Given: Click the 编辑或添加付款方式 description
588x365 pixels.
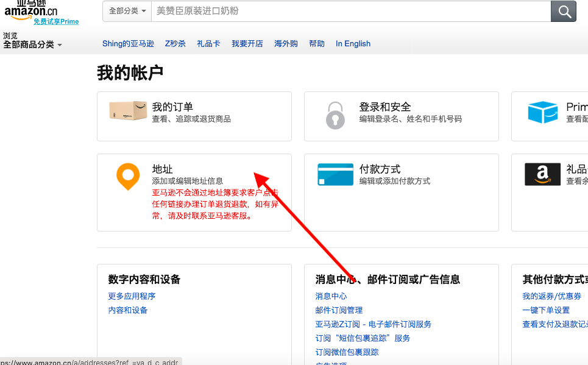Looking at the screenshot, I should (x=394, y=181).
